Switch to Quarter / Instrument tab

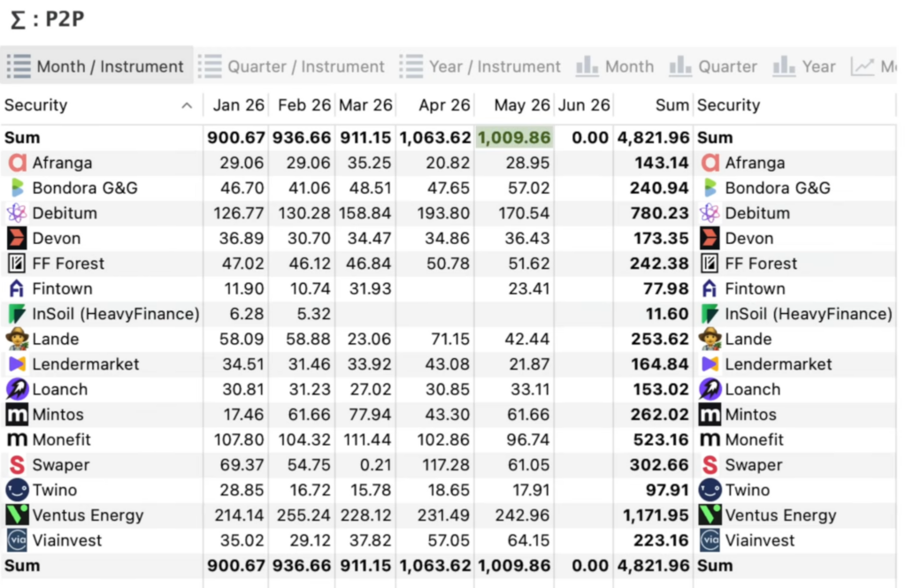point(292,66)
